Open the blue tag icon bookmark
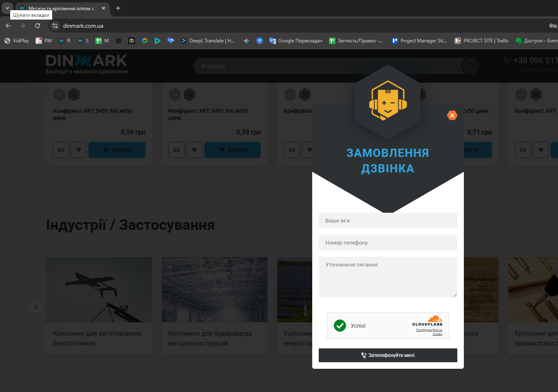Image resolution: width=558 pixels, height=392 pixels. pos(171,41)
